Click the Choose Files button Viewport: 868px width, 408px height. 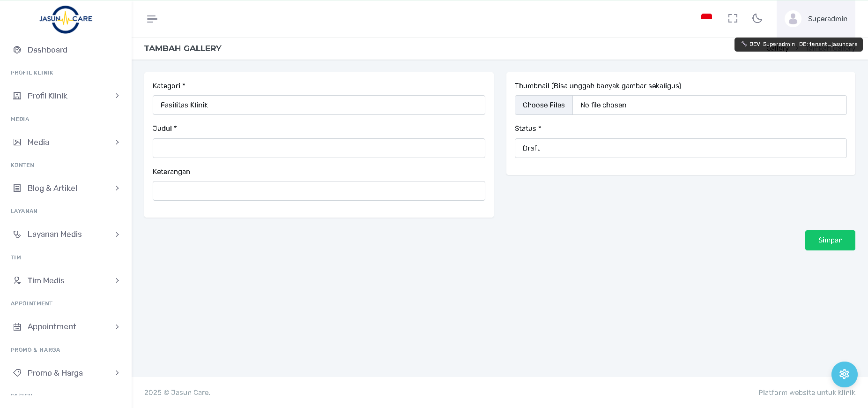click(543, 105)
